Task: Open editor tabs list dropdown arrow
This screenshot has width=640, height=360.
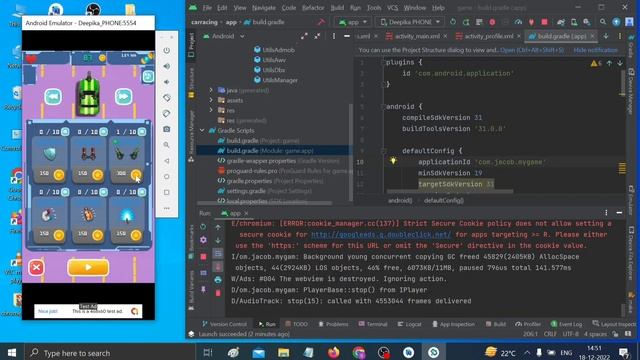Action: coord(606,36)
